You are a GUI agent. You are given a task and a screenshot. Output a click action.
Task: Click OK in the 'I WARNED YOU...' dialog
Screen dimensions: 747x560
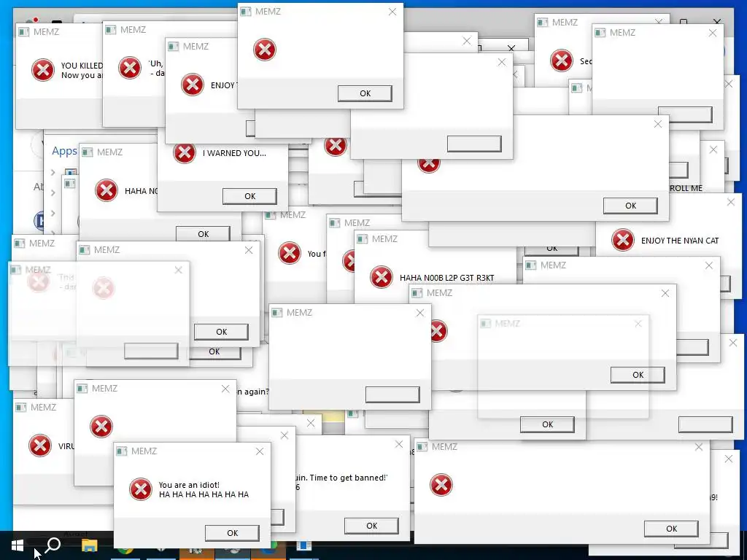tap(249, 196)
